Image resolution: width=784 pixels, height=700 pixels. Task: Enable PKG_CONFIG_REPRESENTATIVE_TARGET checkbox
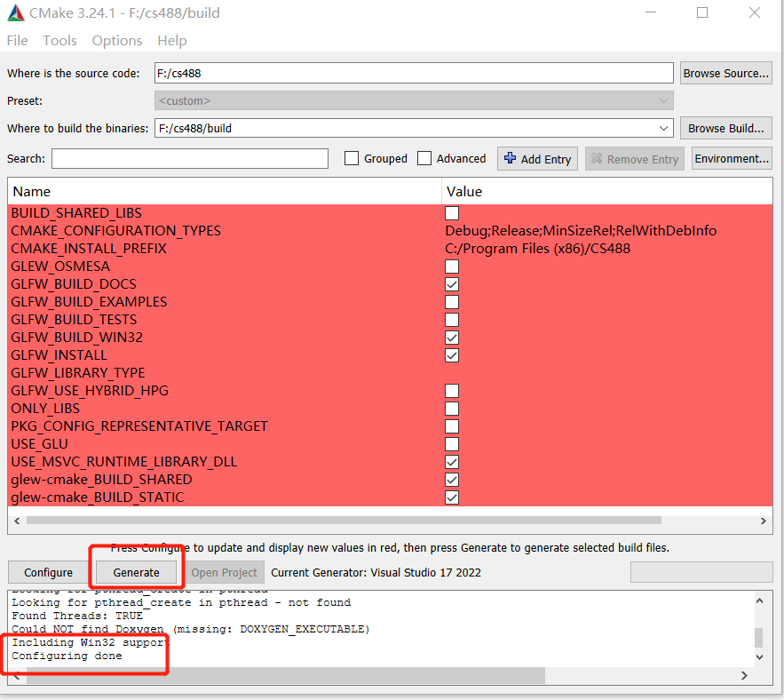pos(452,426)
